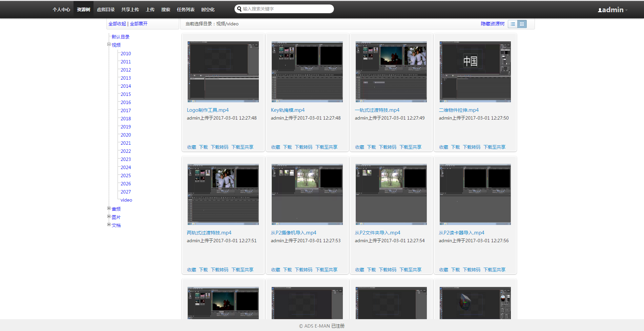Select 音频 folder label in tree
Image resolution: width=644 pixels, height=331 pixels.
pyautogui.click(x=116, y=209)
